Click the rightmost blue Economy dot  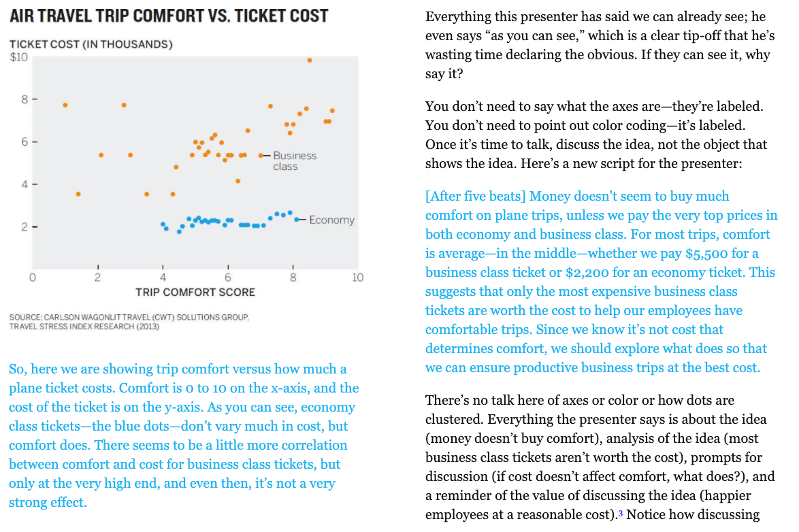point(297,219)
